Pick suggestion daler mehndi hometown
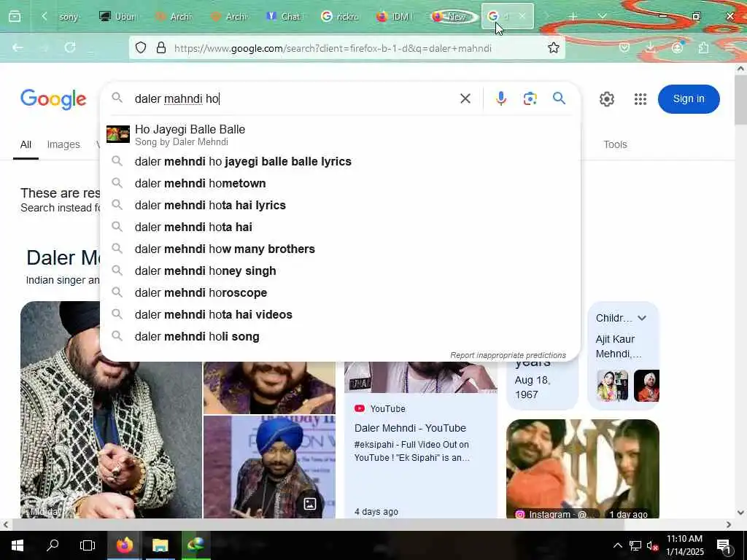 [340, 183]
